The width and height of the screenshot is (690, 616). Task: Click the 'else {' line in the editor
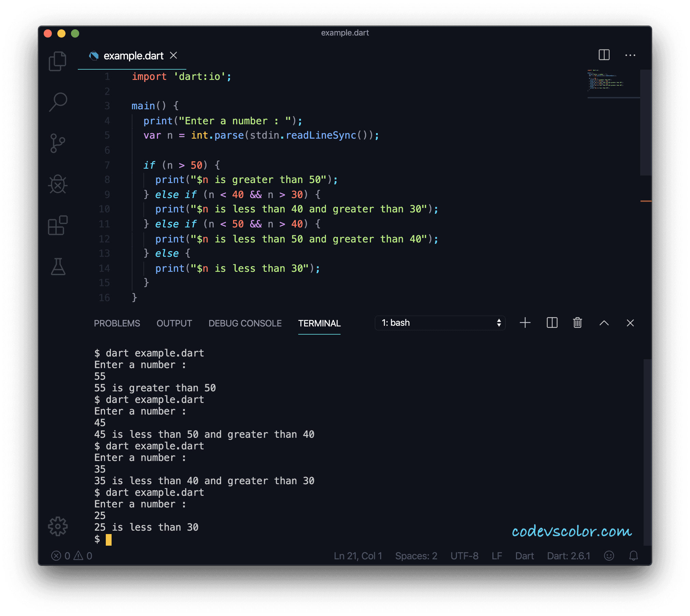pyautogui.click(x=167, y=253)
